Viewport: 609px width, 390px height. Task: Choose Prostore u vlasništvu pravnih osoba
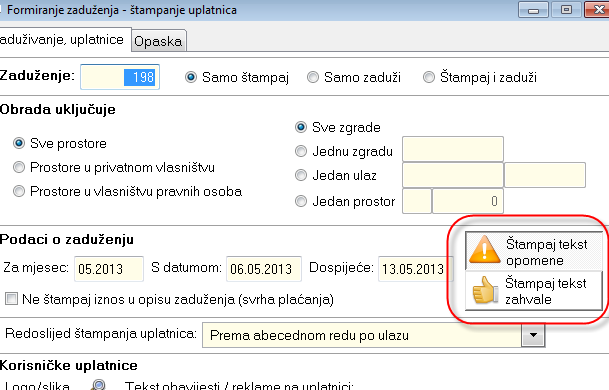click(19, 192)
